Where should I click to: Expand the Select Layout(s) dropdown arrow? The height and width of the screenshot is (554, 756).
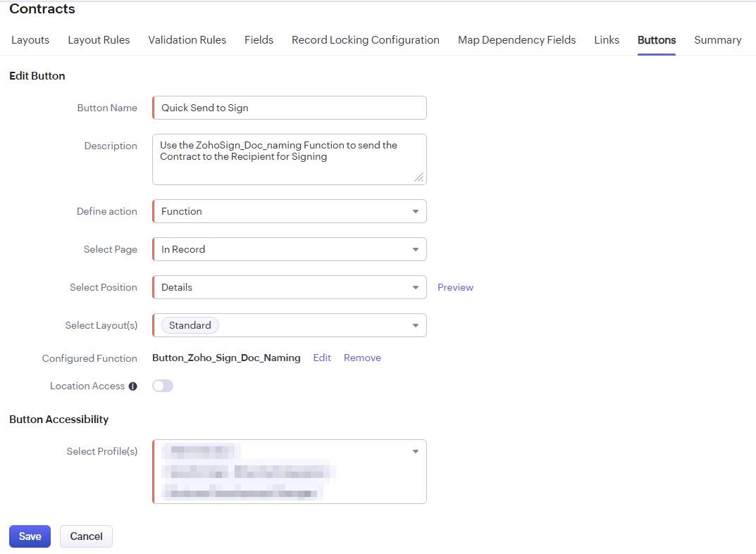coord(416,326)
